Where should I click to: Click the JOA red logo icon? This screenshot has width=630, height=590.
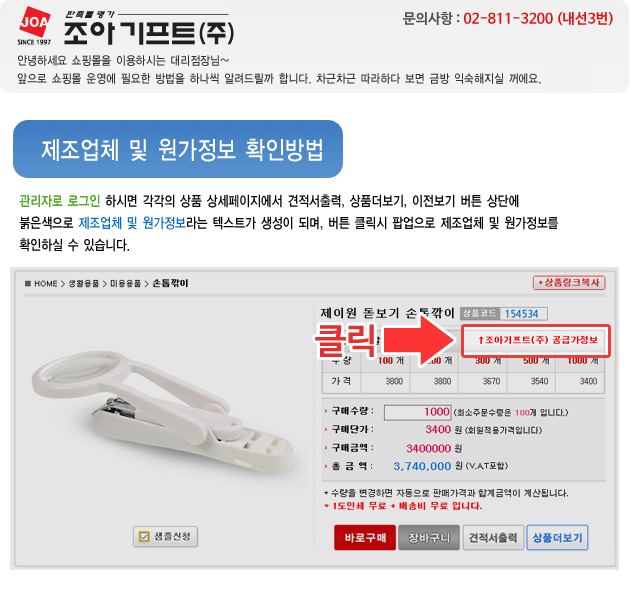[35, 22]
